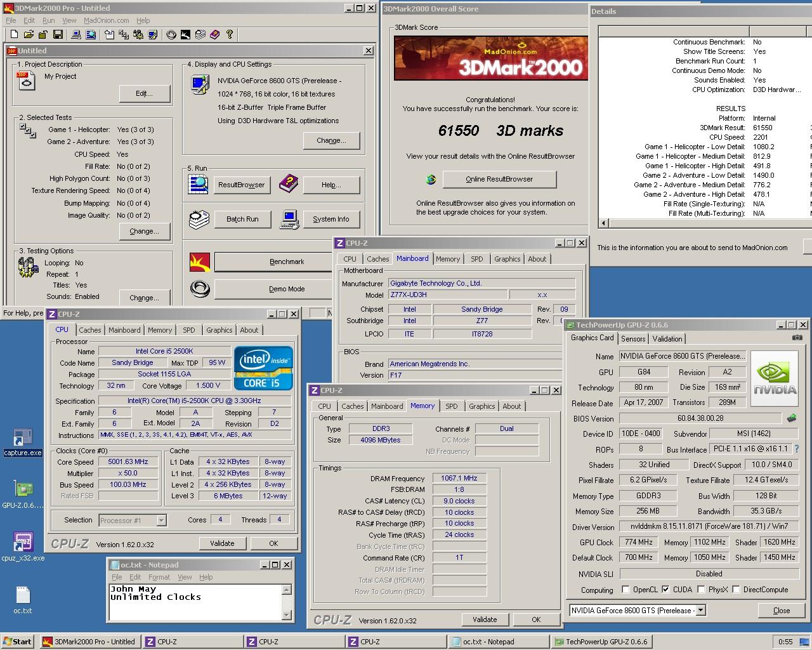Click the DRAM Frequency 1067.1 MHz value
Image resolution: width=812 pixels, height=650 pixels.
[459, 479]
